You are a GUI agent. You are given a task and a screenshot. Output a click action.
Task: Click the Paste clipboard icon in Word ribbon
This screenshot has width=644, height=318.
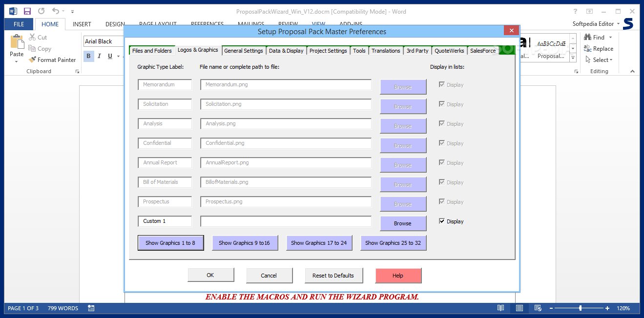[x=17, y=42]
